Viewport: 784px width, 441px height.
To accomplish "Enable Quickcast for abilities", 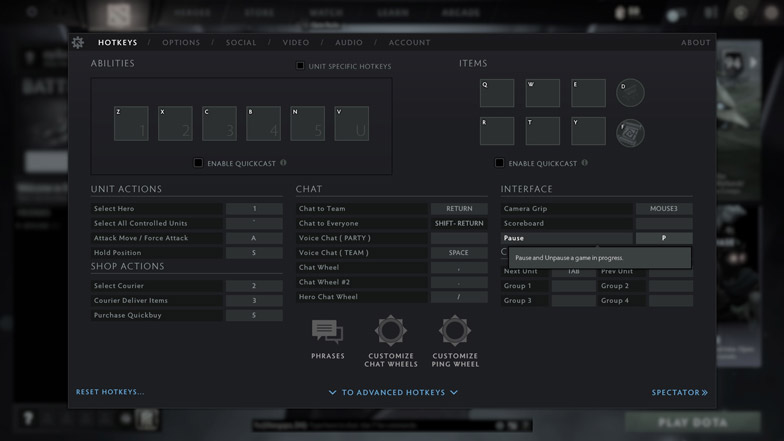I will [198, 162].
